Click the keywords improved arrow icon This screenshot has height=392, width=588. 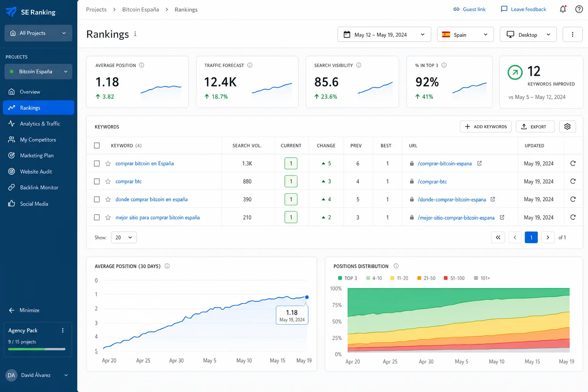515,72
